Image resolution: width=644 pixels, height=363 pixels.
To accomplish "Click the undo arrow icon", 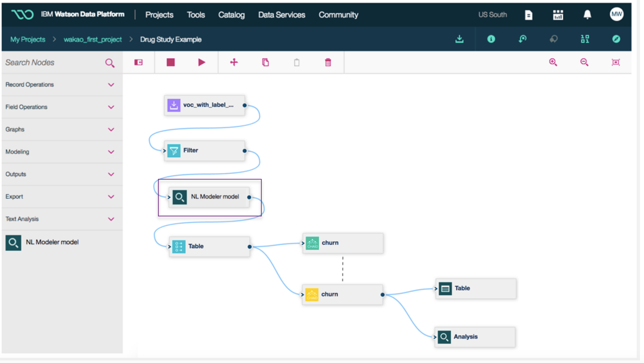I will 522,39.
